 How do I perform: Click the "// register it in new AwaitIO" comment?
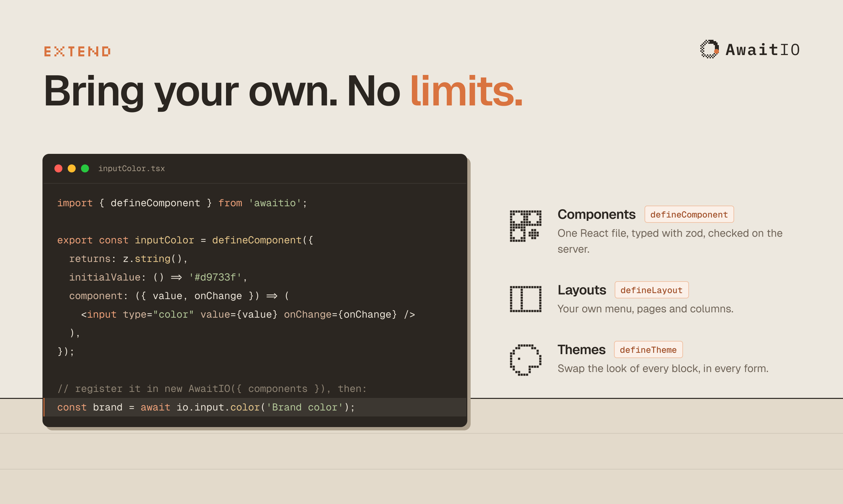(x=212, y=389)
